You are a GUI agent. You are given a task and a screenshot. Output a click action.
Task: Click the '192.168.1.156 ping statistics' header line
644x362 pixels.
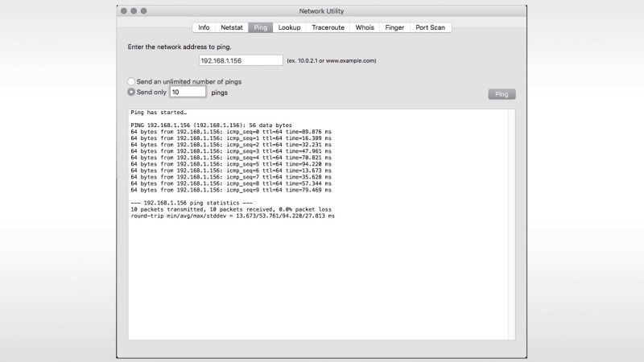coord(192,203)
